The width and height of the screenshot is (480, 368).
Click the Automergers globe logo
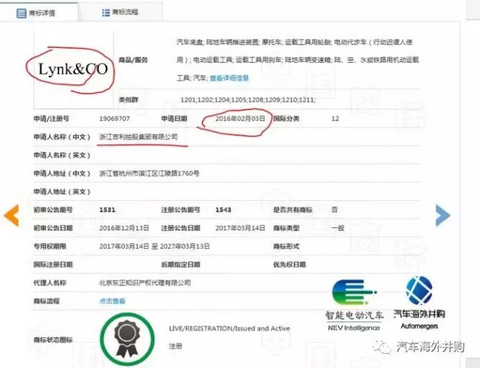(419, 302)
